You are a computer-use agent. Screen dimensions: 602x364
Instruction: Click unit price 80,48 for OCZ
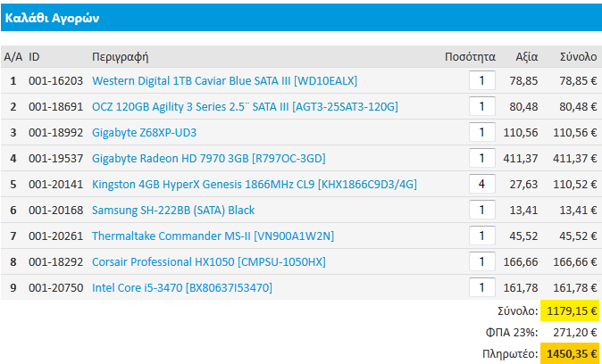pos(523,107)
